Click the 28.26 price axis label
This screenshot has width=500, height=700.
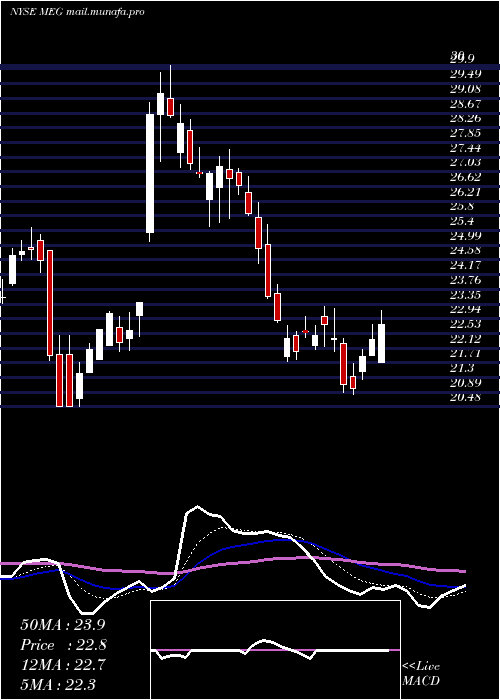click(466, 118)
